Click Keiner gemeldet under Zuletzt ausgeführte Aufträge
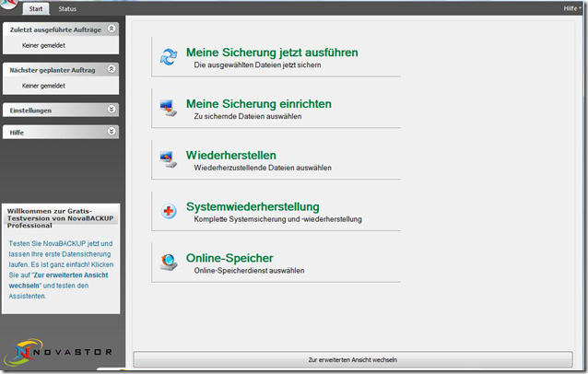Image resolution: width=588 pixels, height=374 pixels. click(43, 45)
